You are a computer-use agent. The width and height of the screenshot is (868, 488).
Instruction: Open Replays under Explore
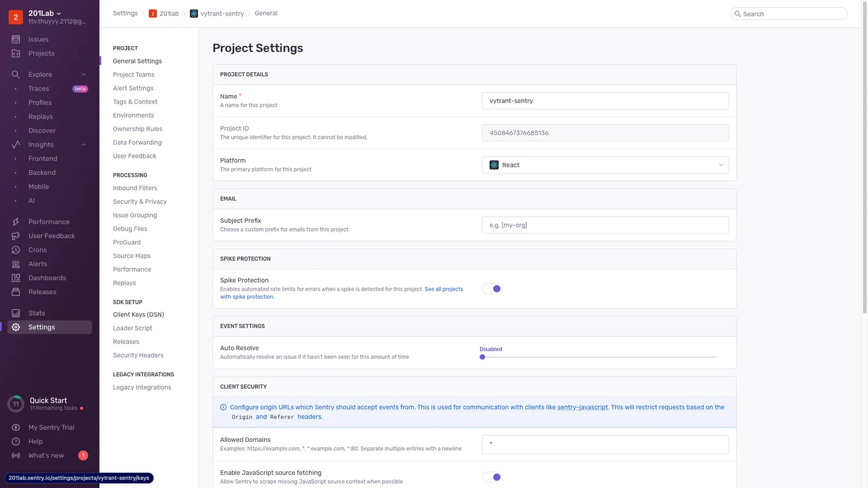(x=41, y=117)
